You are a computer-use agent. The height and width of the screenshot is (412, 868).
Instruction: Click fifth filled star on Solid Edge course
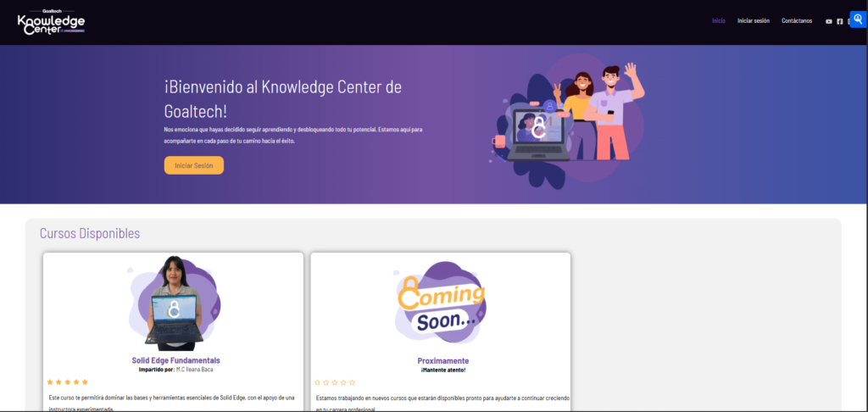pos(84,382)
